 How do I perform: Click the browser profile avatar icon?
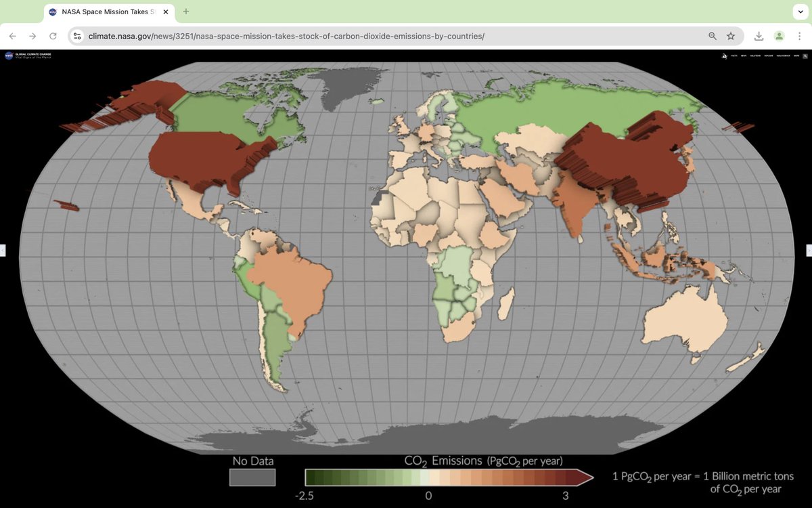(779, 35)
